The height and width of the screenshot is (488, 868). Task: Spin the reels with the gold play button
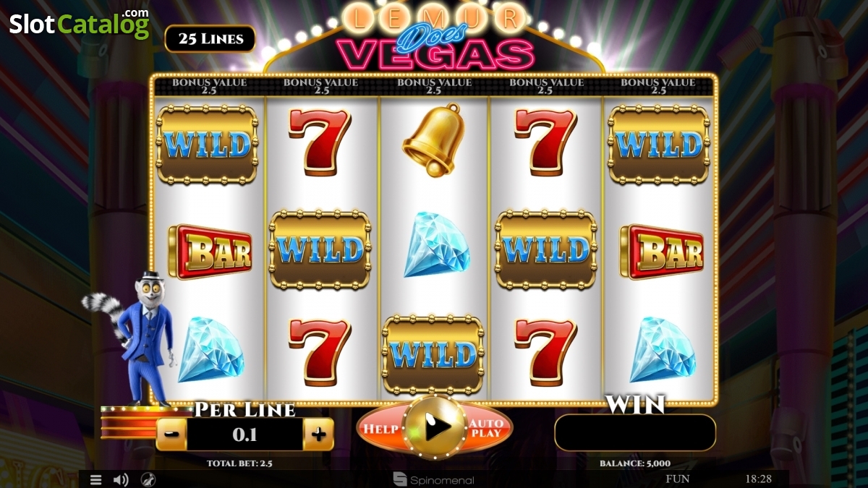point(436,427)
